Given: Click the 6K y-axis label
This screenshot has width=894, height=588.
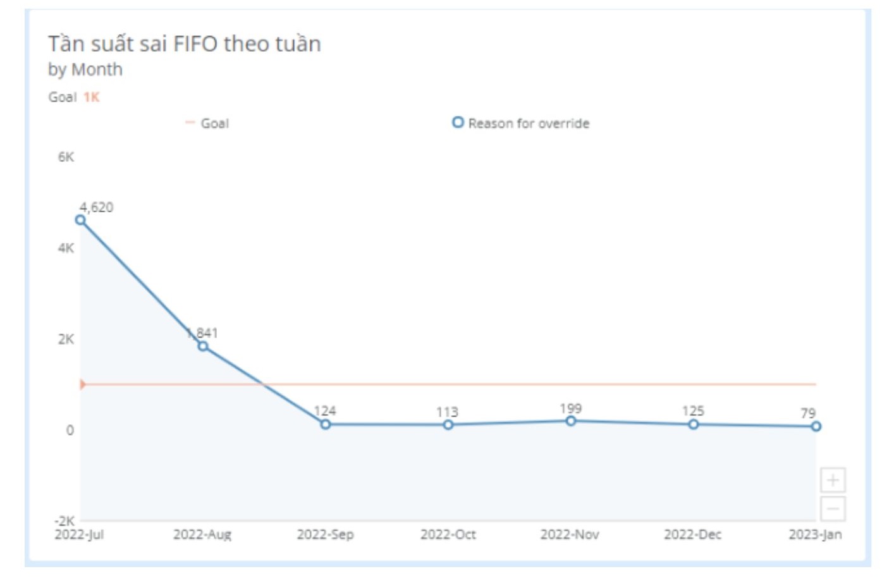Looking at the screenshot, I should 66,157.
